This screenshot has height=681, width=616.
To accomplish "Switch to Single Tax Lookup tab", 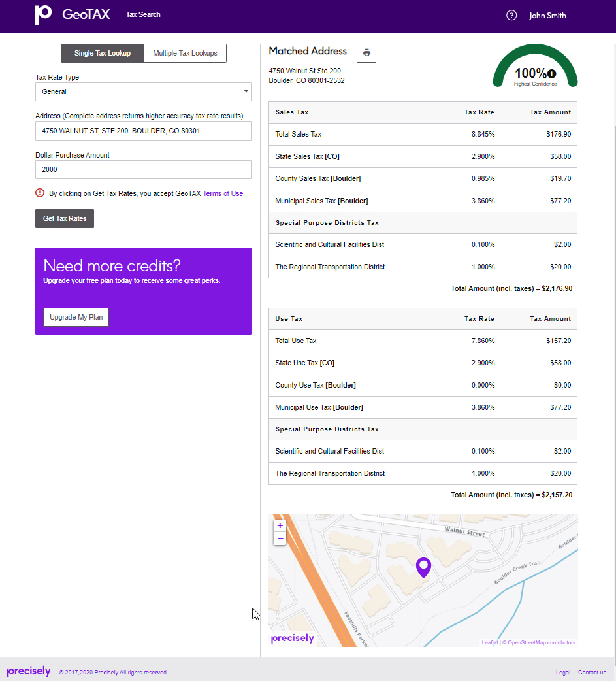I will point(103,53).
